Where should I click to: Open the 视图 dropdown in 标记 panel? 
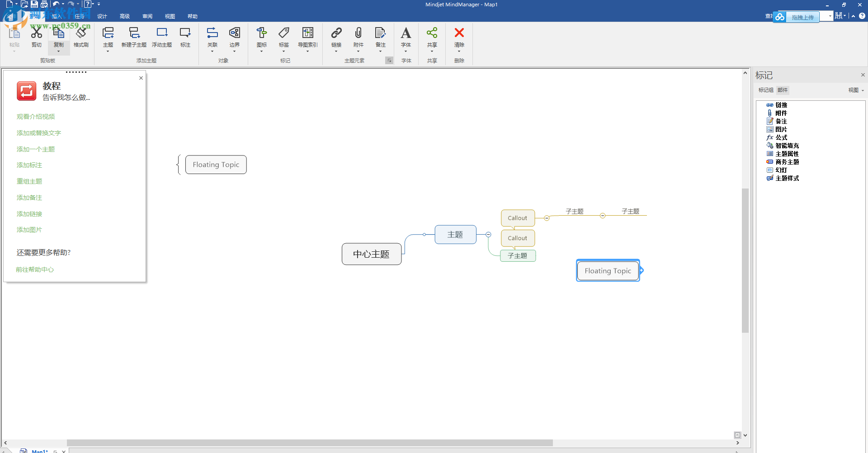[x=855, y=90]
